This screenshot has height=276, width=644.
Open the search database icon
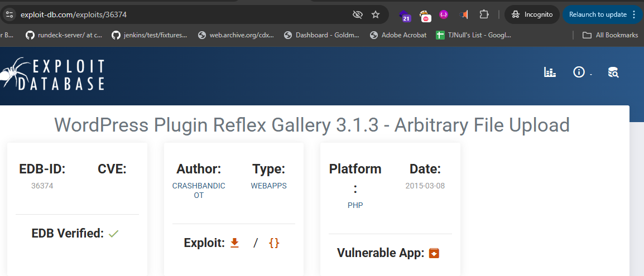point(613,72)
